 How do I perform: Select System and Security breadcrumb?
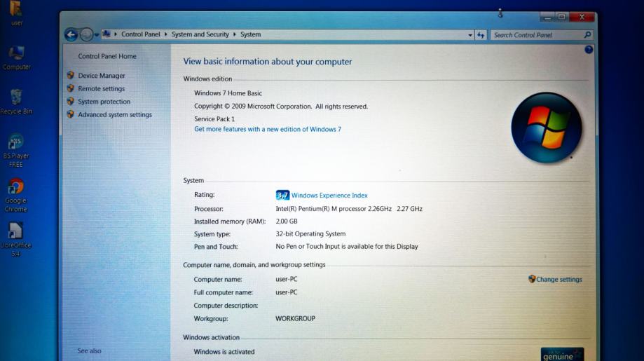coord(200,34)
